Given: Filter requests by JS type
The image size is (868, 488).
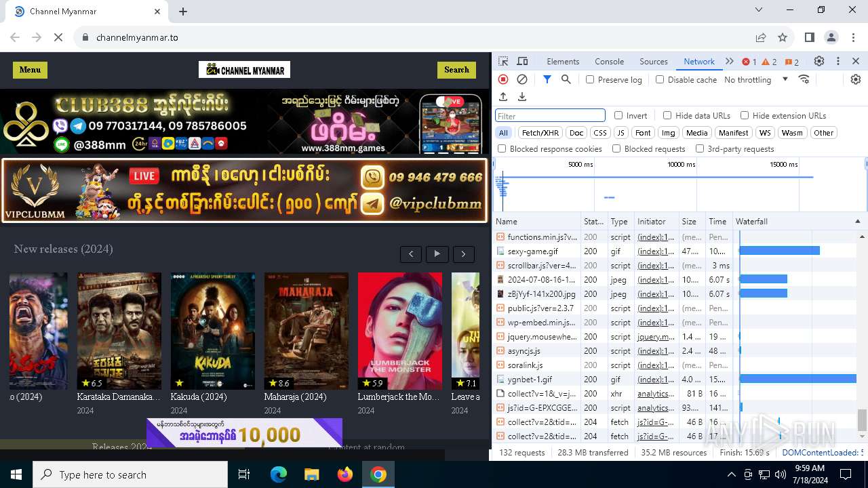Looking at the screenshot, I should [620, 133].
